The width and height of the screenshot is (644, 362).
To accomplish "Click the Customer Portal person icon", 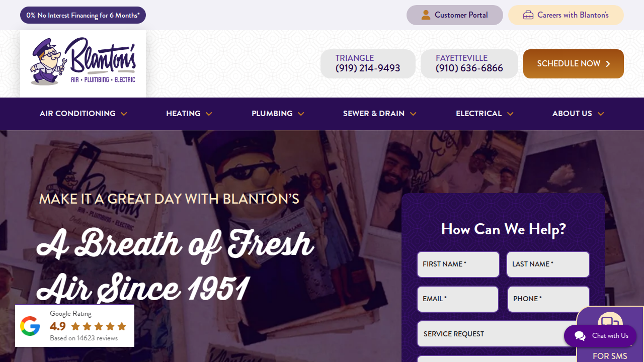I will point(426,15).
